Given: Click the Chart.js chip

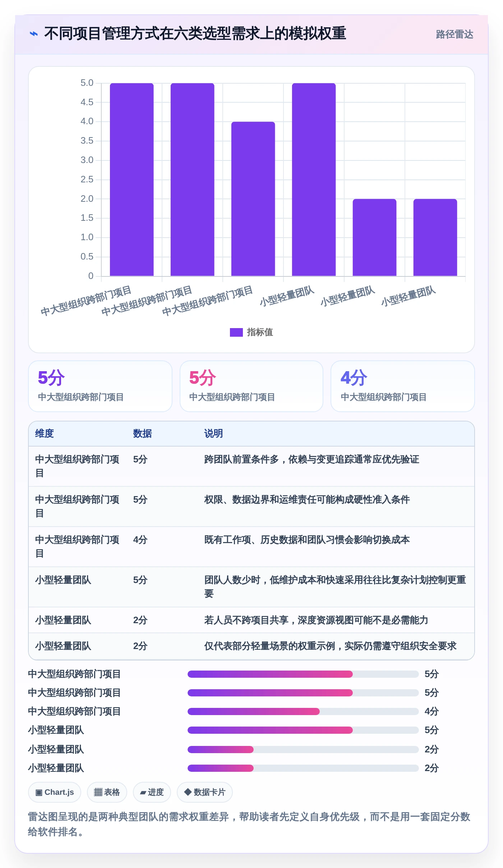Looking at the screenshot, I should [55, 792].
